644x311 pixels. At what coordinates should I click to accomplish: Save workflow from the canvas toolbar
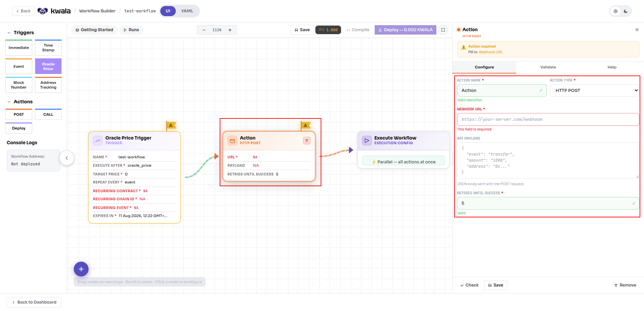coord(302,30)
